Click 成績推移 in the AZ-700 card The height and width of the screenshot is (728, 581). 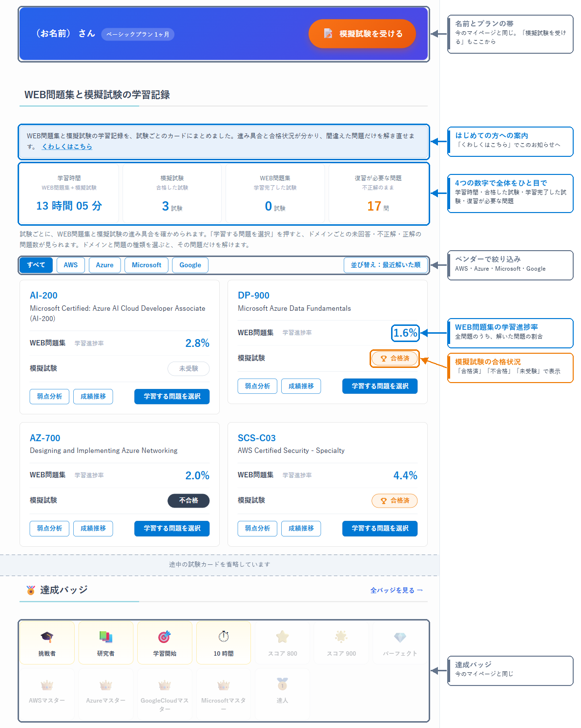point(93,528)
